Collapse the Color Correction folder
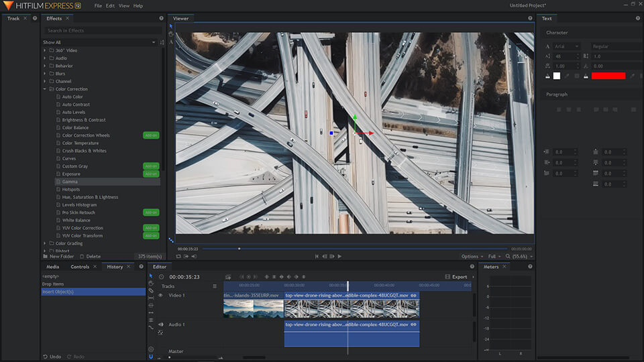The height and width of the screenshot is (362, 644). [45, 89]
